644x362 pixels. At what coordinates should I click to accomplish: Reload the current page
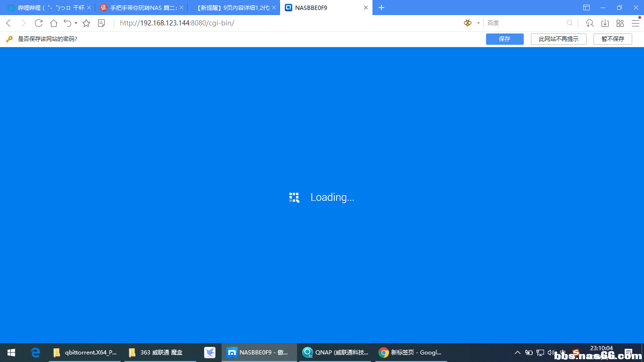(39, 23)
